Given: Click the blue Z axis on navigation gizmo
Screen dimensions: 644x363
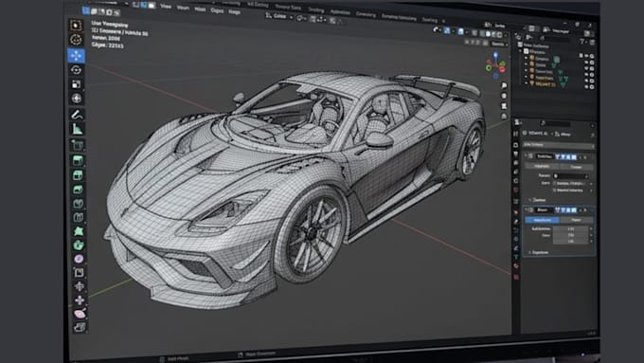Looking at the screenshot, I should (495, 54).
